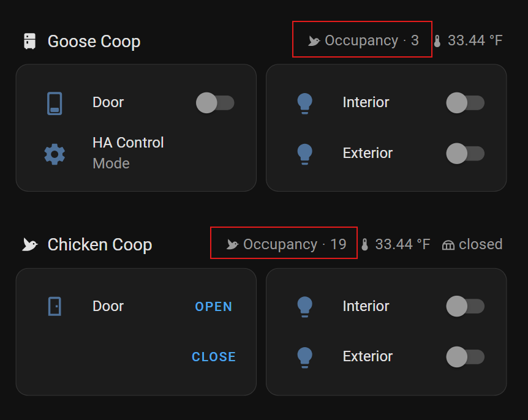528x420 pixels.
Task: Click the Goose Coop Exterior lightbulb icon
Action: tap(305, 154)
